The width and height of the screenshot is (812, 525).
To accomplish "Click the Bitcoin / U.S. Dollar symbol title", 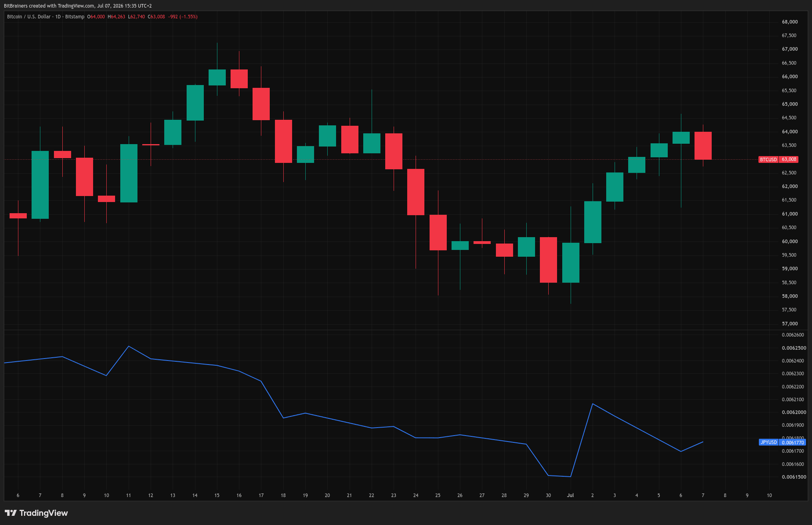I will [29, 17].
